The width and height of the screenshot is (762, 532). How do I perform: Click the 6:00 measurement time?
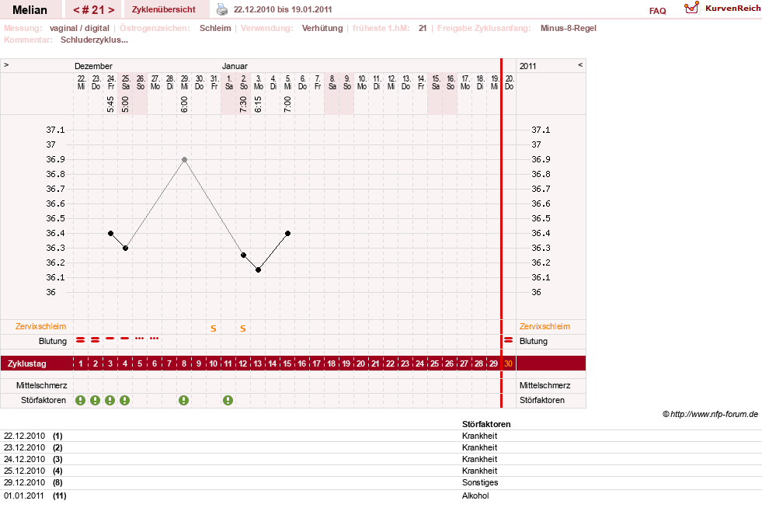coord(184,104)
